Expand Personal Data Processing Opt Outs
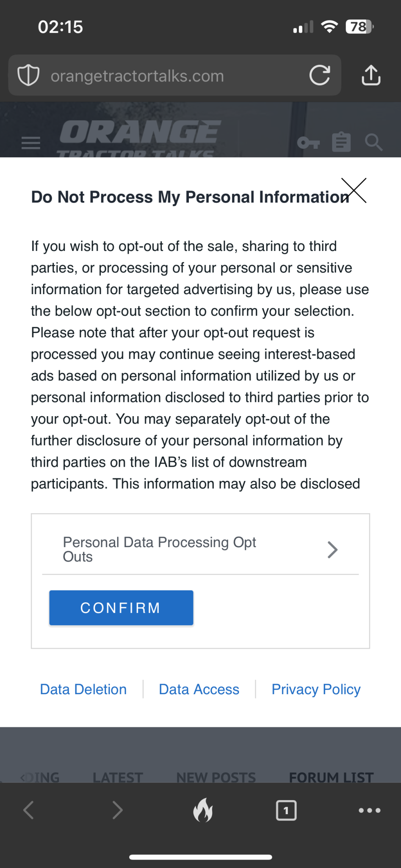The image size is (401, 868). (x=200, y=549)
